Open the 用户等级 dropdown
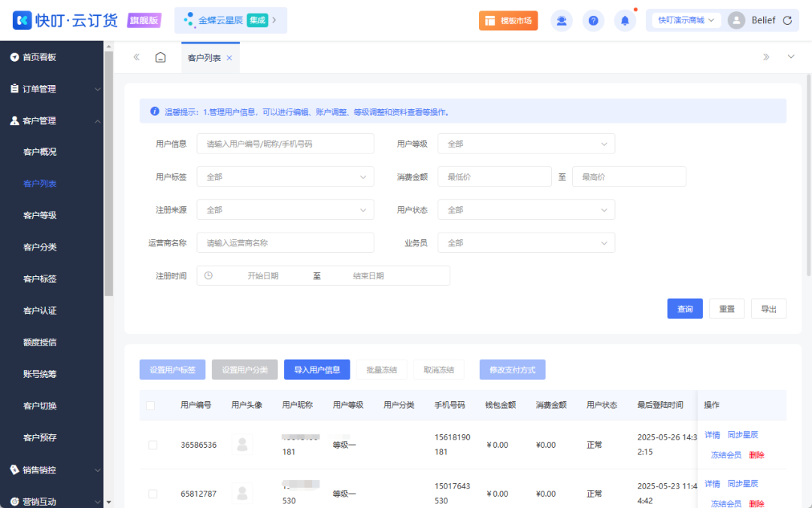Viewport: 812px width, 508px height. coord(526,143)
